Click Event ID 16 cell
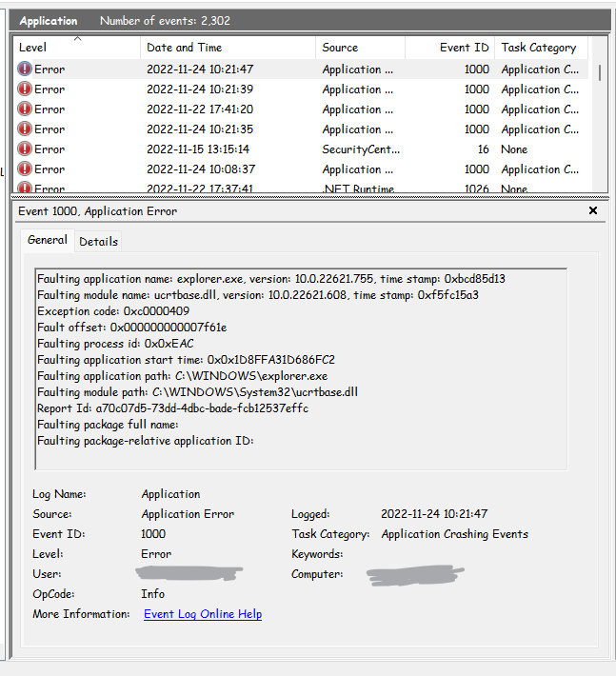Viewport: 616px width, 676px height. pos(484,149)
